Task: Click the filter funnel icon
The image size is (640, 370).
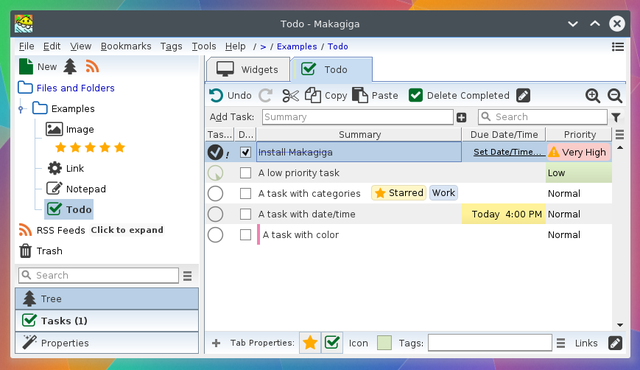Action: 616,117
